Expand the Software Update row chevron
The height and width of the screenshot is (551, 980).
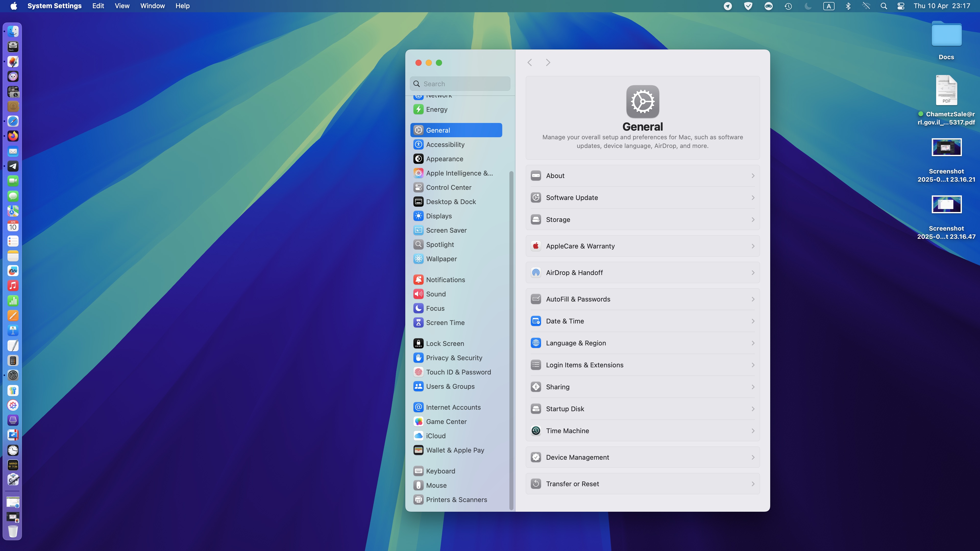[753, 198]
